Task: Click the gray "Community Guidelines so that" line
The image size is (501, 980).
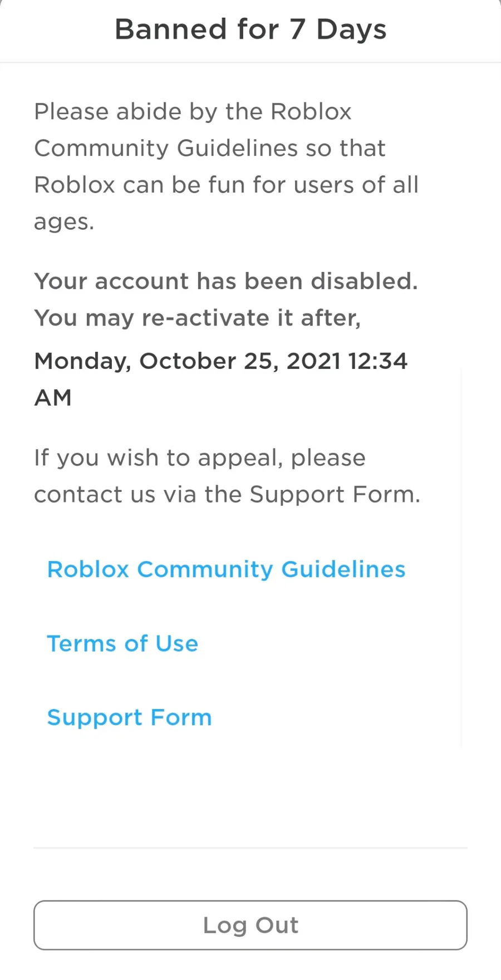Action: pos(209,148)
